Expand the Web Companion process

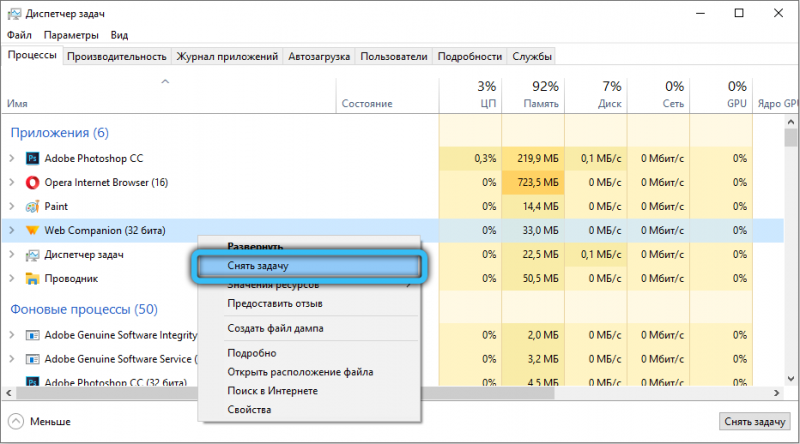click(12, 230)
